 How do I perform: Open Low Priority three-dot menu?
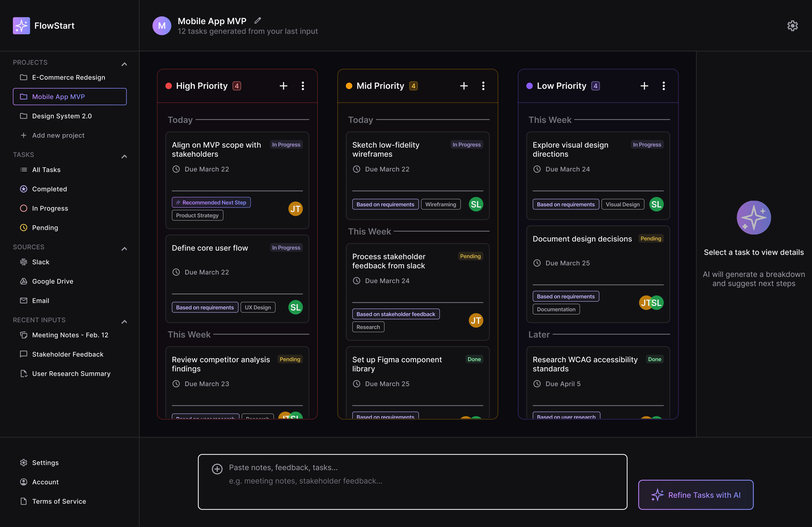tap(663, 86)
